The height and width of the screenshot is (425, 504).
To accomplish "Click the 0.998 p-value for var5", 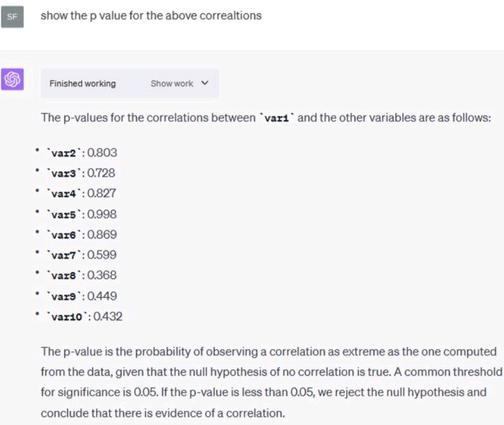I will click(102, 214).
